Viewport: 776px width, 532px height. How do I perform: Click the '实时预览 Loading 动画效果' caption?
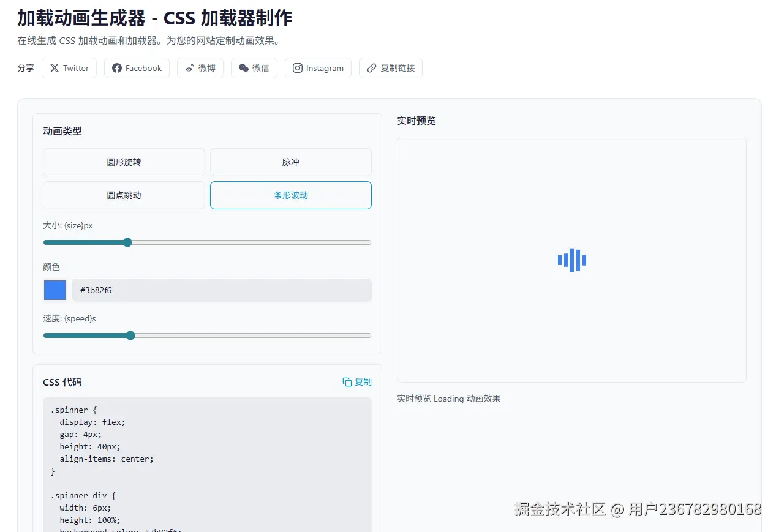point(449,399)
